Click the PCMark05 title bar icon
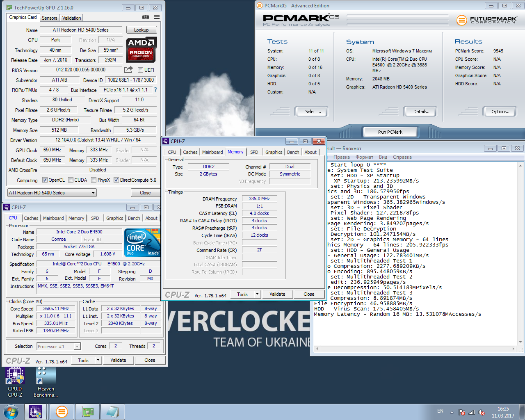Viewport: 525px width, 420px height. point(259,6)
